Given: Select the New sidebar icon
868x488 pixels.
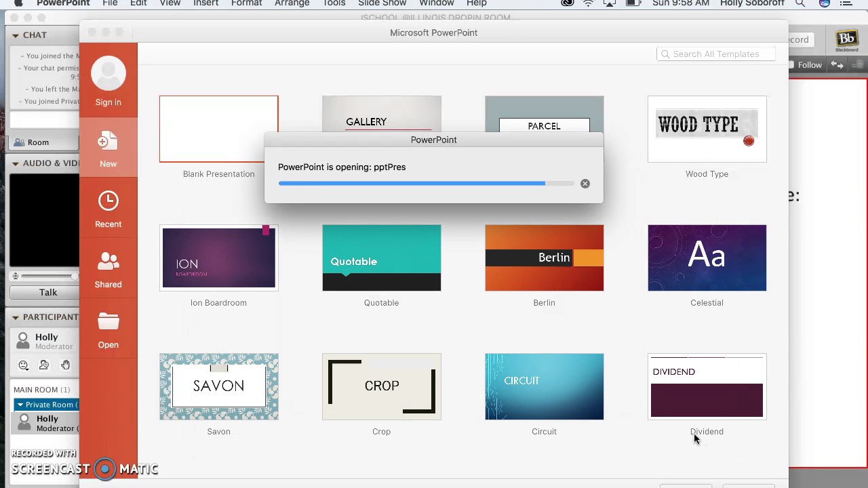Looking at the screenshot, I should point(108,142).
